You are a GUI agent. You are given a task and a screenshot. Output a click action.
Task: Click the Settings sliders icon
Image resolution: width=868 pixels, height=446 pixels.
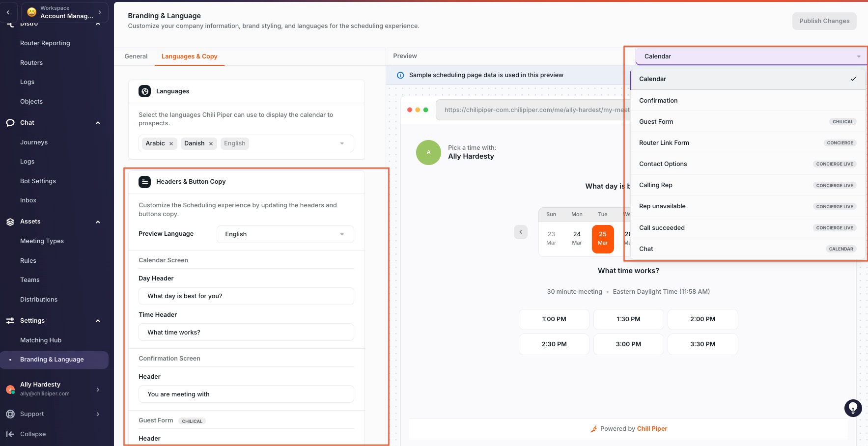coord(10,321)
